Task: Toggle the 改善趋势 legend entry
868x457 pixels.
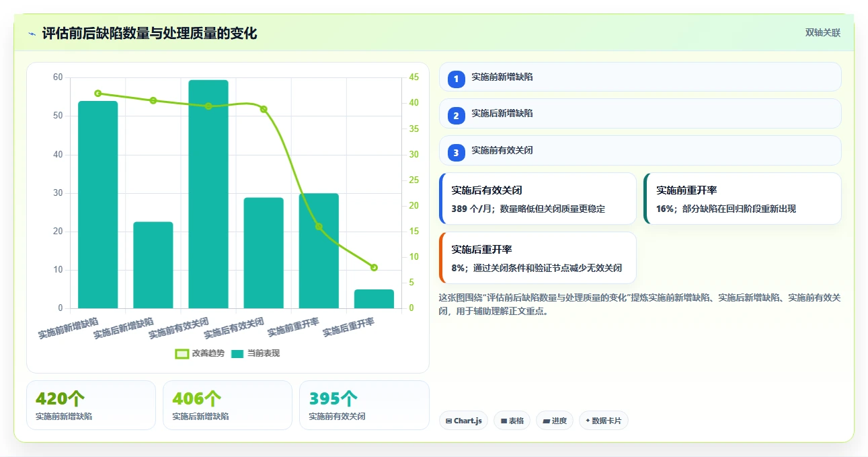Action: point(200,353)
